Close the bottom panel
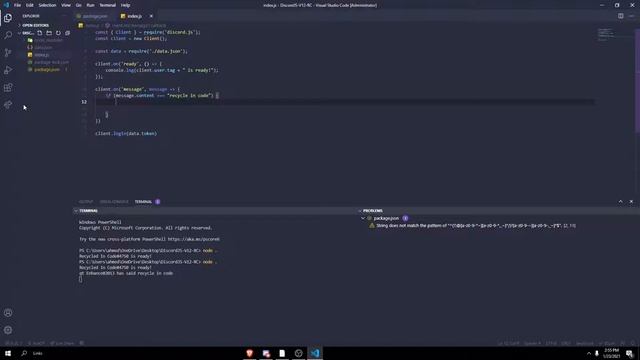The height and width of the screenshot is (360, 640). point(631,202)
